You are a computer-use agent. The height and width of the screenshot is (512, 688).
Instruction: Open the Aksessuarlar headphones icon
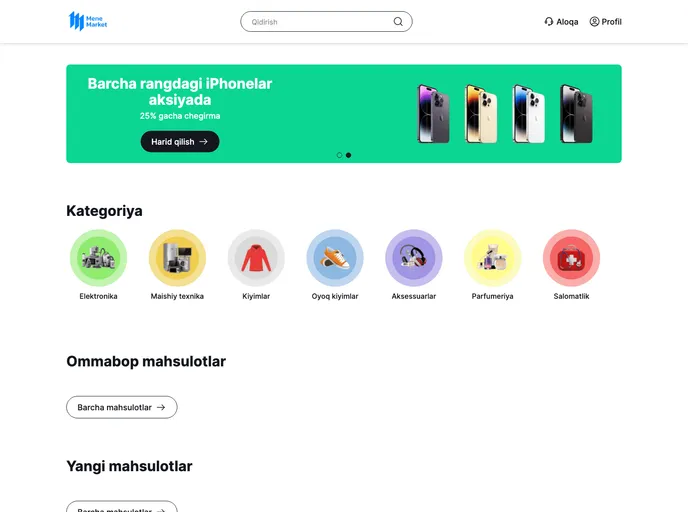[414, 258]
